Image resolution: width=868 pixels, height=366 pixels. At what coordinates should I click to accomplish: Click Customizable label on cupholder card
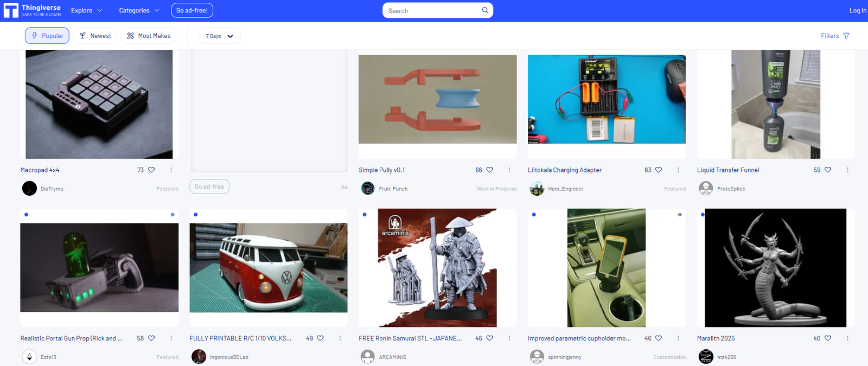pos(669,357)
